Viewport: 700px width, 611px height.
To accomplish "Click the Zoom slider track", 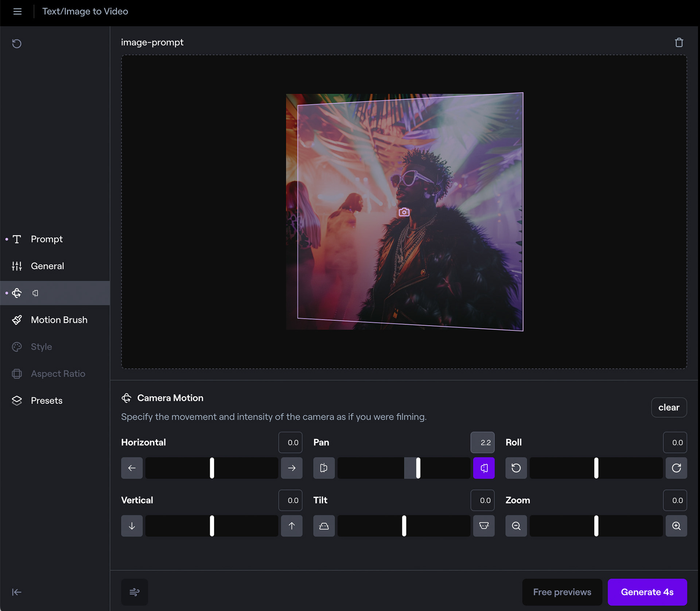I will [x=596, y=526].
